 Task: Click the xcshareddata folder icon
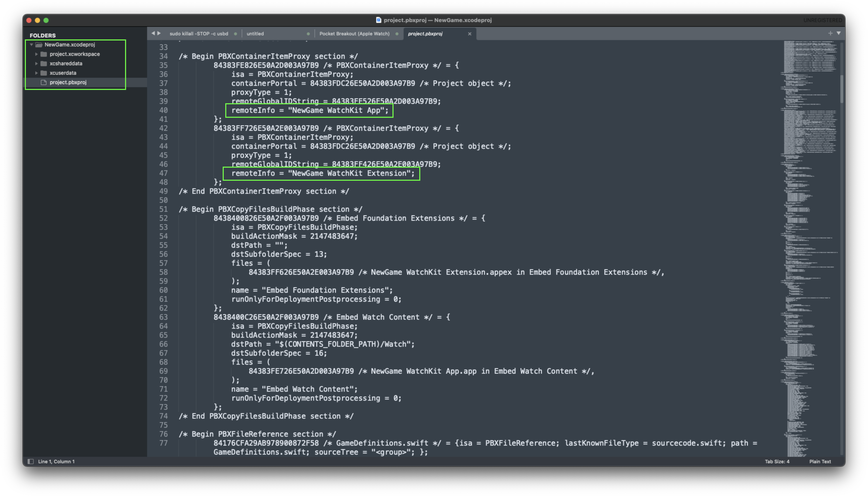click(x=44, y=63)
